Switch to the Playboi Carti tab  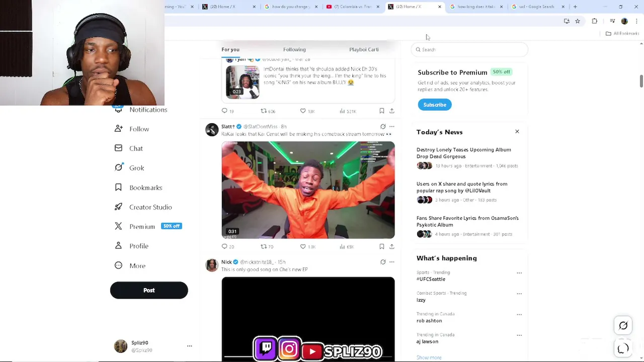point(364,49)
